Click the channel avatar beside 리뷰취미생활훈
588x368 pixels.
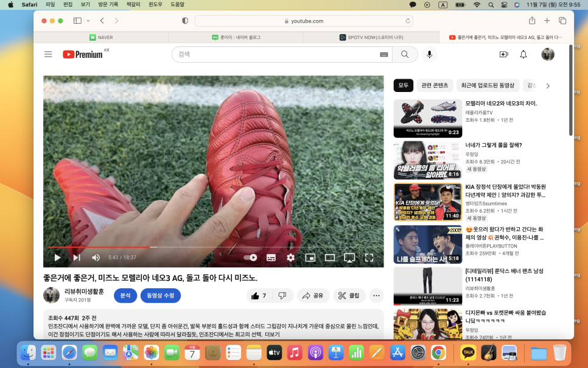(51, 295)
